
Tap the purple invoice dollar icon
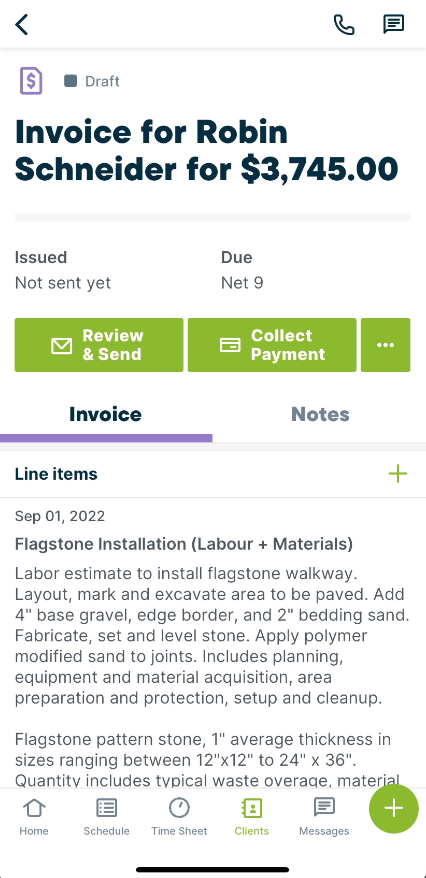tap(31, 81)
